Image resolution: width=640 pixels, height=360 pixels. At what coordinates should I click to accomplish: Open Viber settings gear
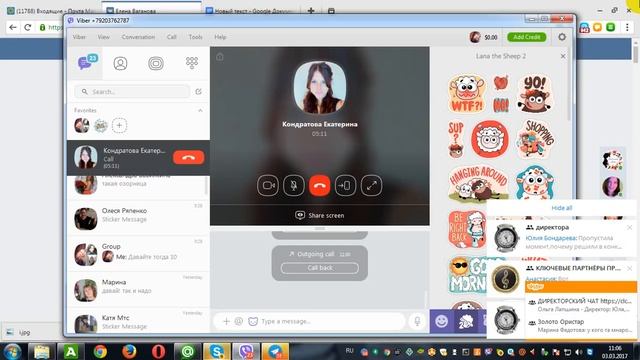[562, 37]
